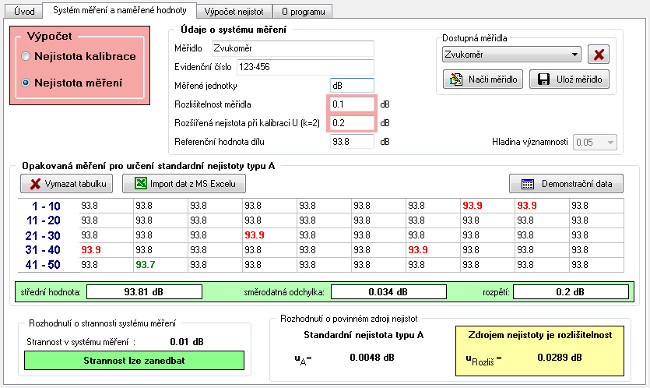
Task: Click the red 93.9 cell in row 21 - 30
Action: tap(269, 235)
